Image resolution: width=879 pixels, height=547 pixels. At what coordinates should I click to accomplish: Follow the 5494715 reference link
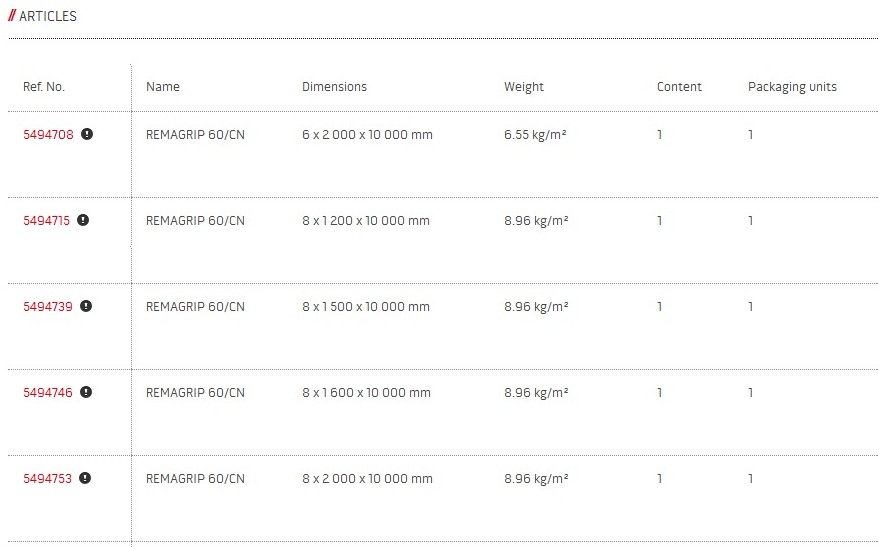click(46, 221)
